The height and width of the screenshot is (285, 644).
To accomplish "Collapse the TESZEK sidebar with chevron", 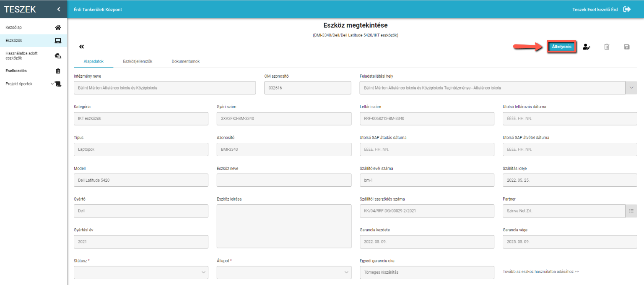I will tap(59, 9).
